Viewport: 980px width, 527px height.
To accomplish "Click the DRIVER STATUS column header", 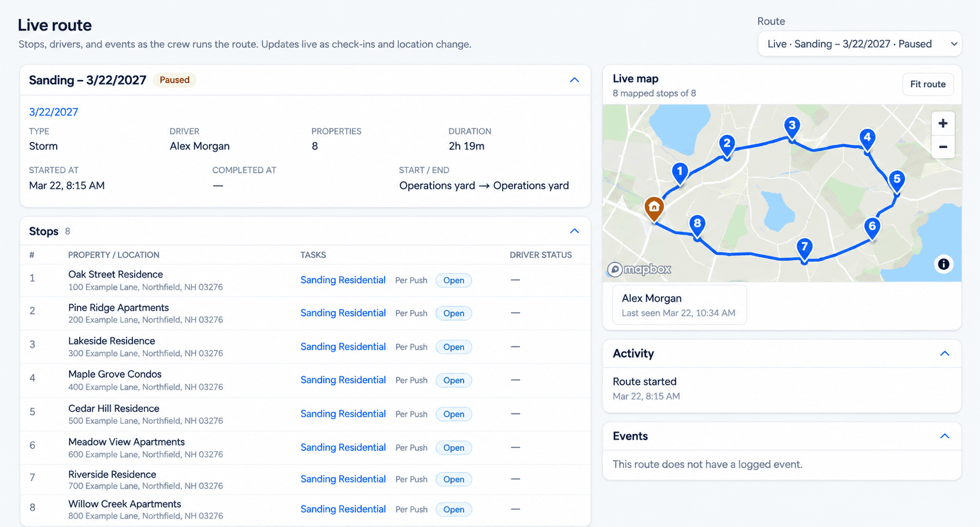I will point(540,255).
